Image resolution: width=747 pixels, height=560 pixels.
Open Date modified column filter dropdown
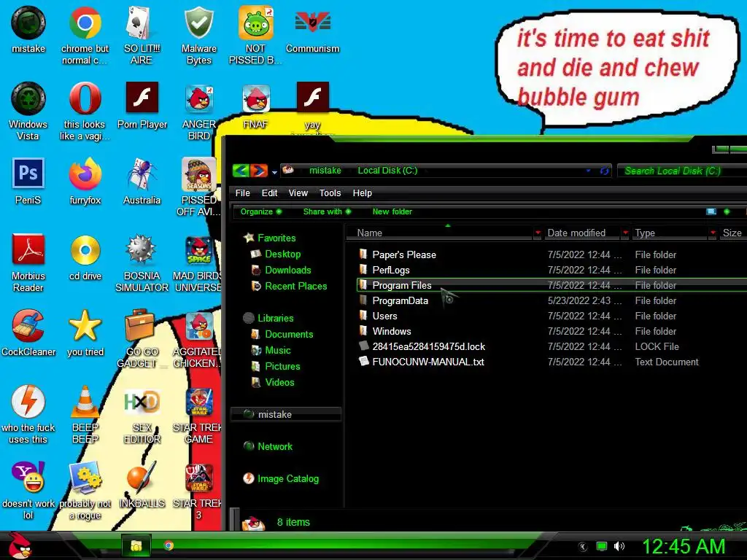tap(625, 233)
